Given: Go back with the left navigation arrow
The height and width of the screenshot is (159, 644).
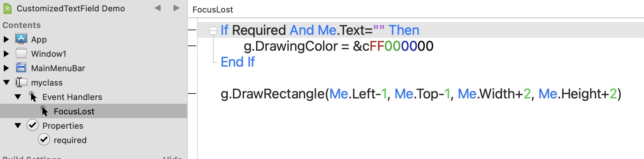Looking at the screenshot, I should click(158, 8).
